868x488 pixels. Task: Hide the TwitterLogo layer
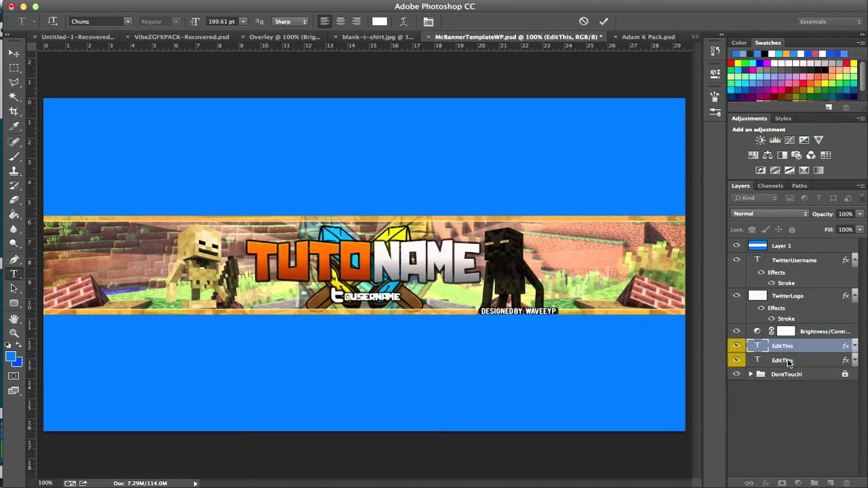click(x=736, y=296)
